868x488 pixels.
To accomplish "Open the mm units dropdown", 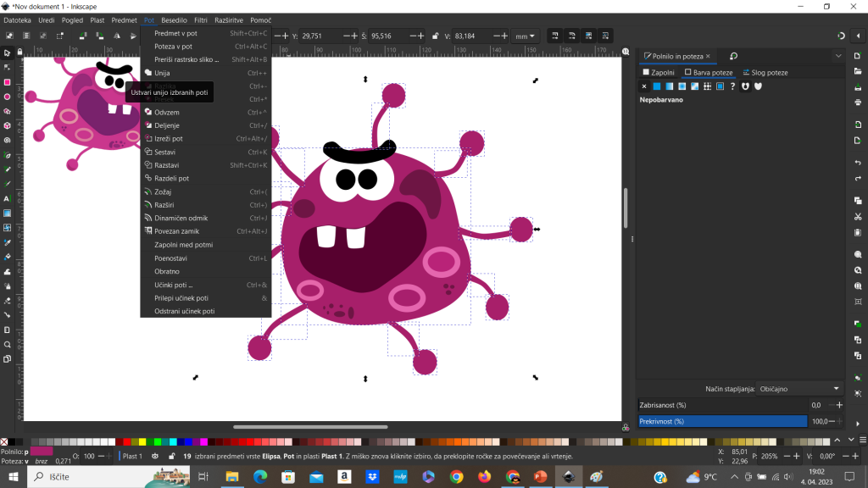I will pyautogui.click(x=525, y=36).
